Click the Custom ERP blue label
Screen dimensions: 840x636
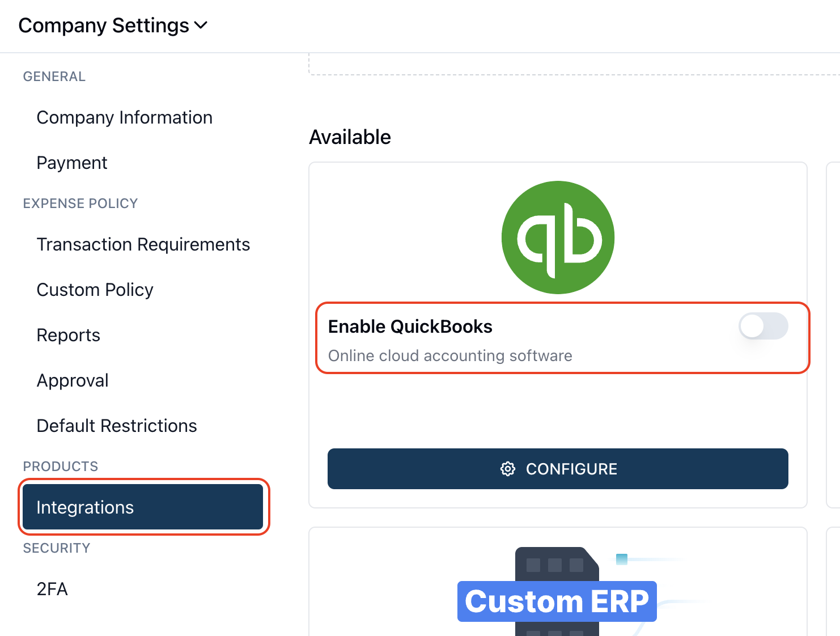tap(557, 601)
